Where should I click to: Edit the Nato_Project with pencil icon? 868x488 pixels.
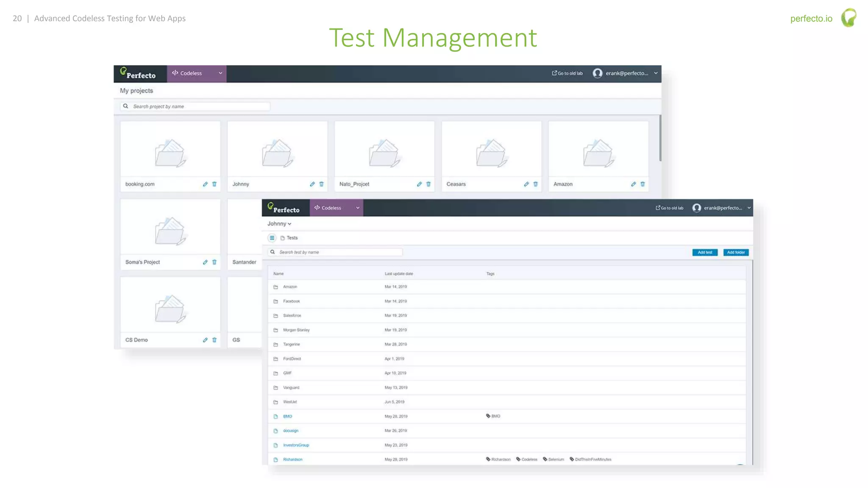[x=419, y=184]
